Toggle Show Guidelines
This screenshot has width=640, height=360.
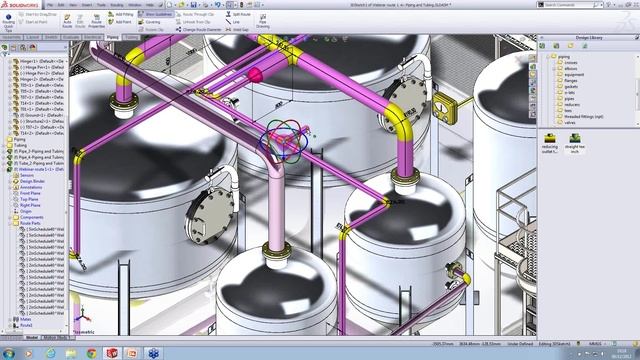(x=156, y=14)
